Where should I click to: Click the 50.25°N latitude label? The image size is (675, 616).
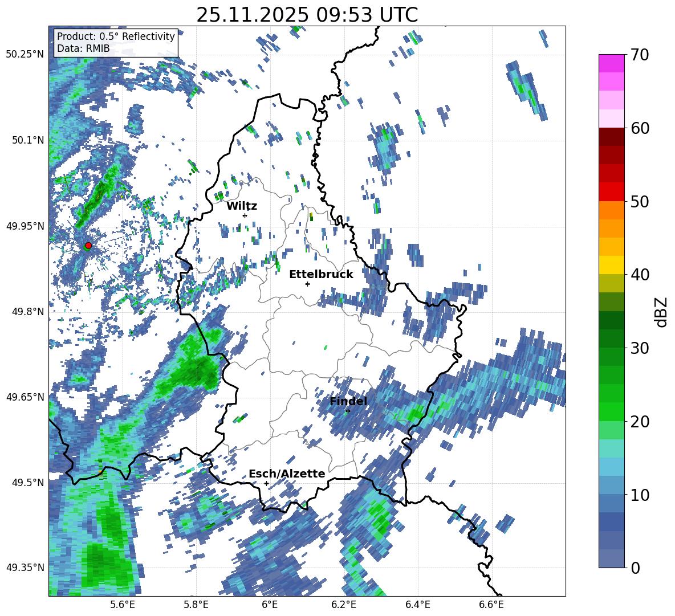[25, 55]
